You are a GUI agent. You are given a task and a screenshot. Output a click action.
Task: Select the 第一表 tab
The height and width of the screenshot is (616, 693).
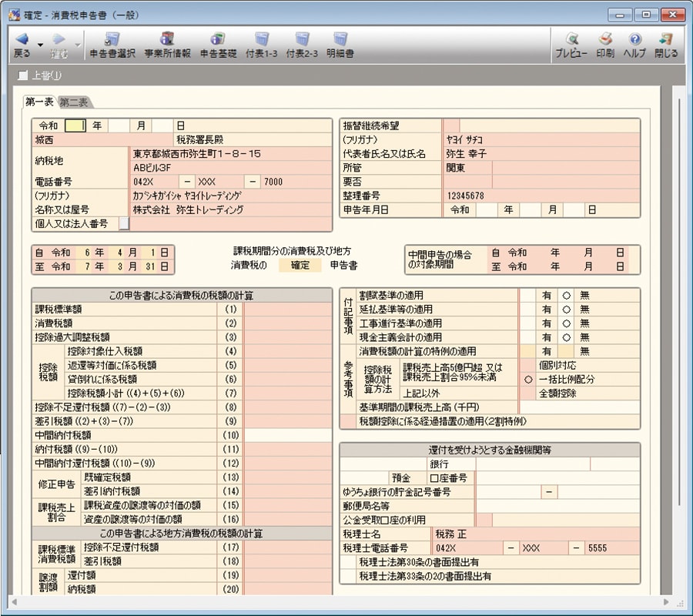40,101
